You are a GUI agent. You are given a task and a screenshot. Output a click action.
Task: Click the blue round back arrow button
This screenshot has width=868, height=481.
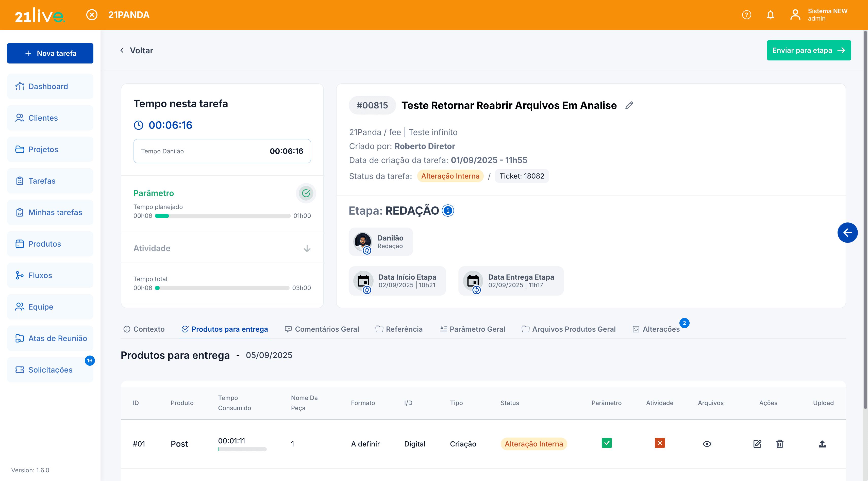[x=847, y=233]
